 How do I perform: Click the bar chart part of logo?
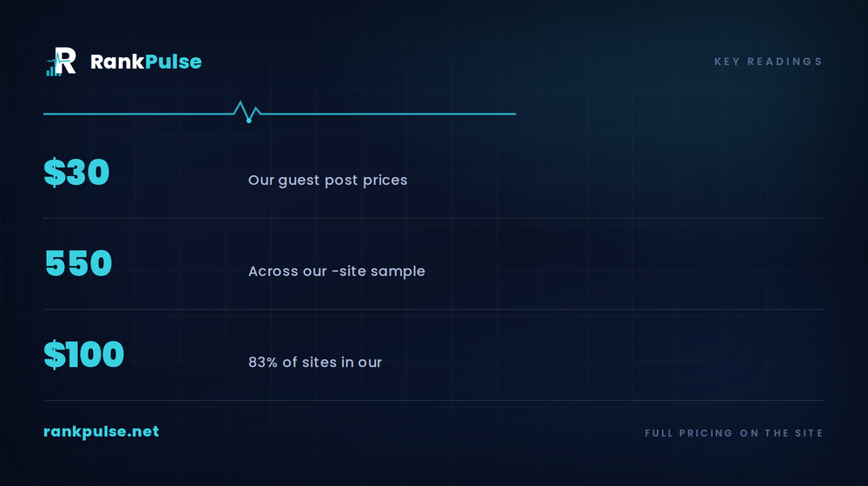click(x=53, y=69)
